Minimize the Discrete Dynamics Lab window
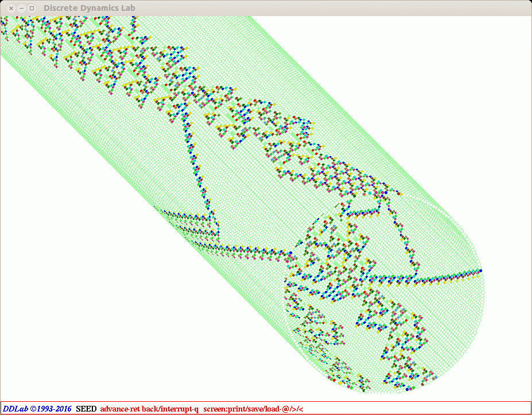 (21, 8)
